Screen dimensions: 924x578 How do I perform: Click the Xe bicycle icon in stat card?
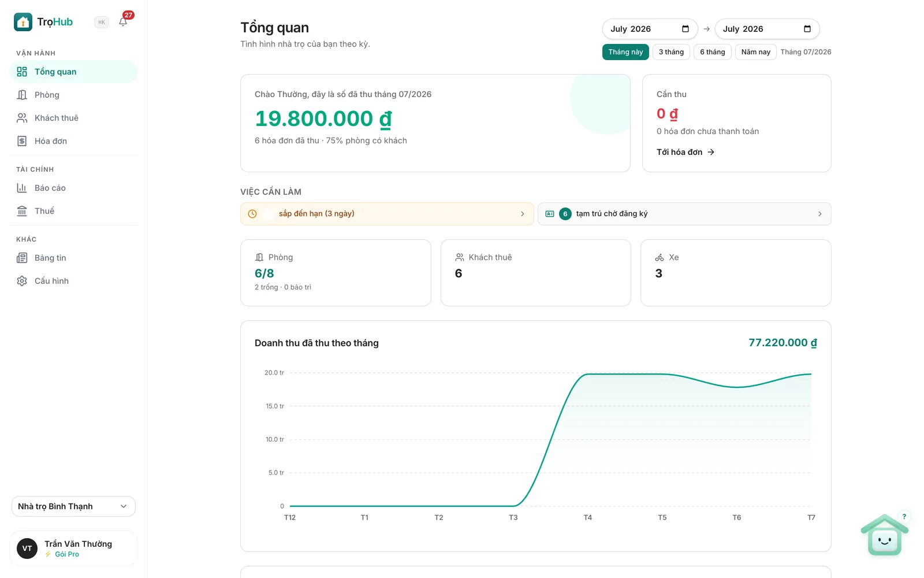coord(660,257)
